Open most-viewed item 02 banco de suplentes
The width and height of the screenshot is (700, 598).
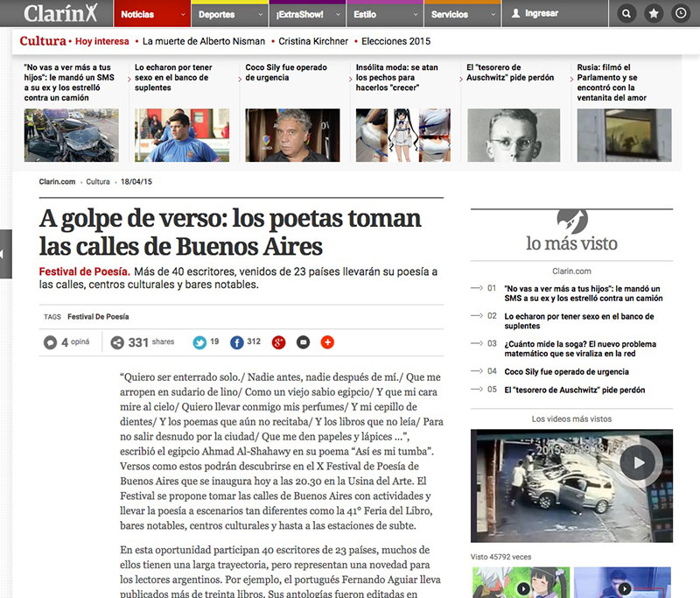coord(579,321)
